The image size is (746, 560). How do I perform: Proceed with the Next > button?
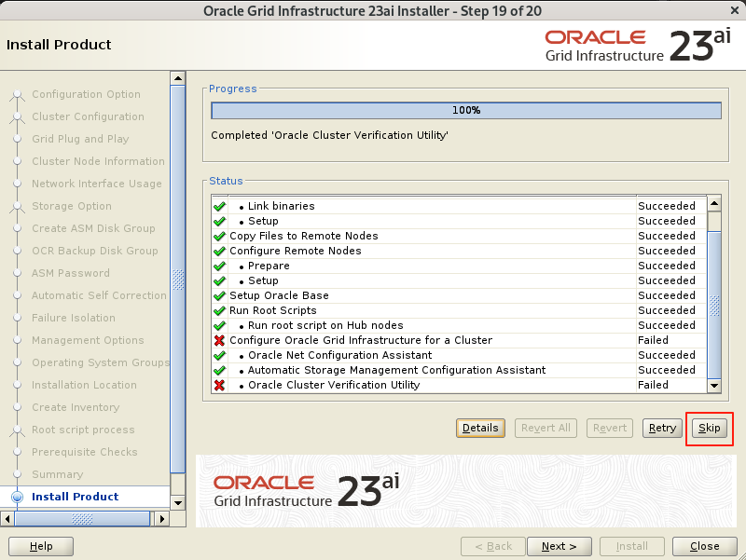[559, 546]
